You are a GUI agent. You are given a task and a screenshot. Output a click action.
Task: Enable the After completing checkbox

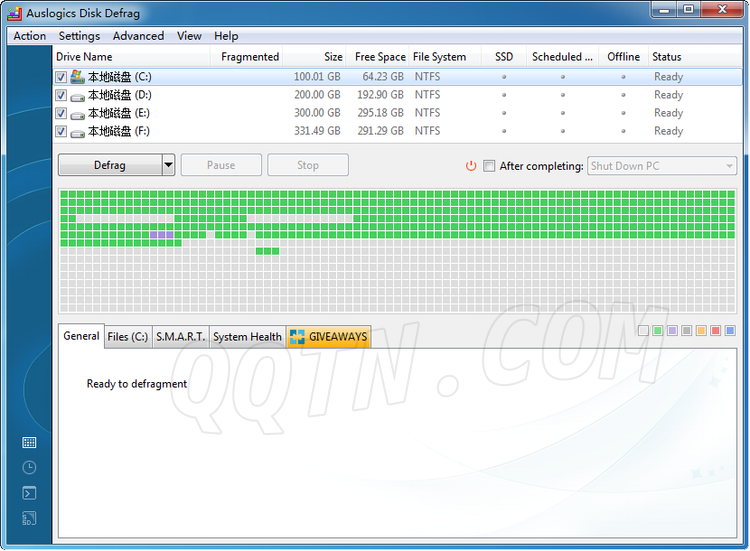coord(489,166)
